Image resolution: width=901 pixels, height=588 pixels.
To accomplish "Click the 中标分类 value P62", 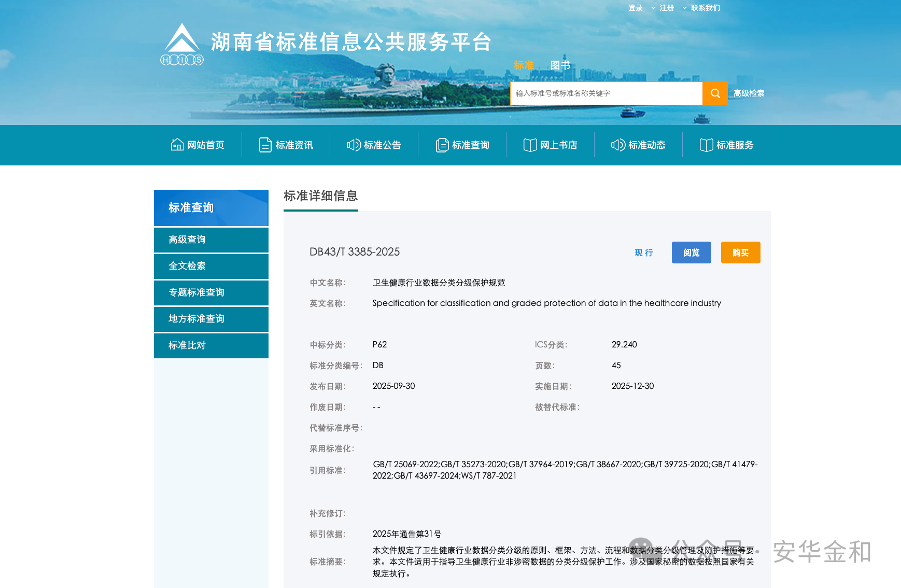I will point(379,345).
